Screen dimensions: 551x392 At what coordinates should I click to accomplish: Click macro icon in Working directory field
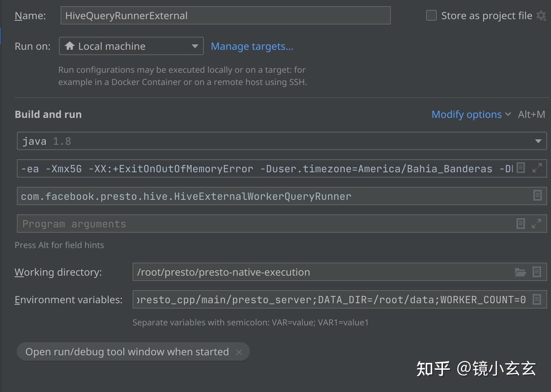537,272
